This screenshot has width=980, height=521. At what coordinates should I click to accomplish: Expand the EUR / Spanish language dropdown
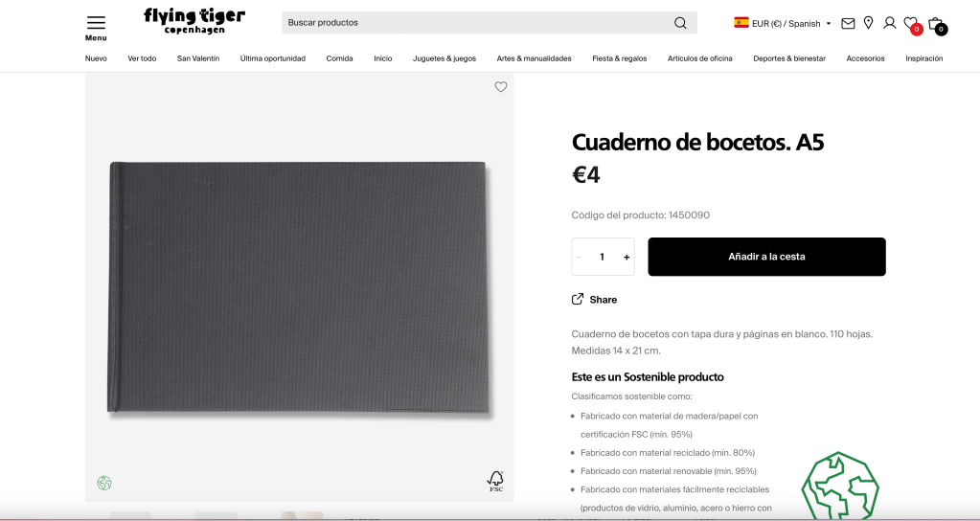tap(783, 23)
